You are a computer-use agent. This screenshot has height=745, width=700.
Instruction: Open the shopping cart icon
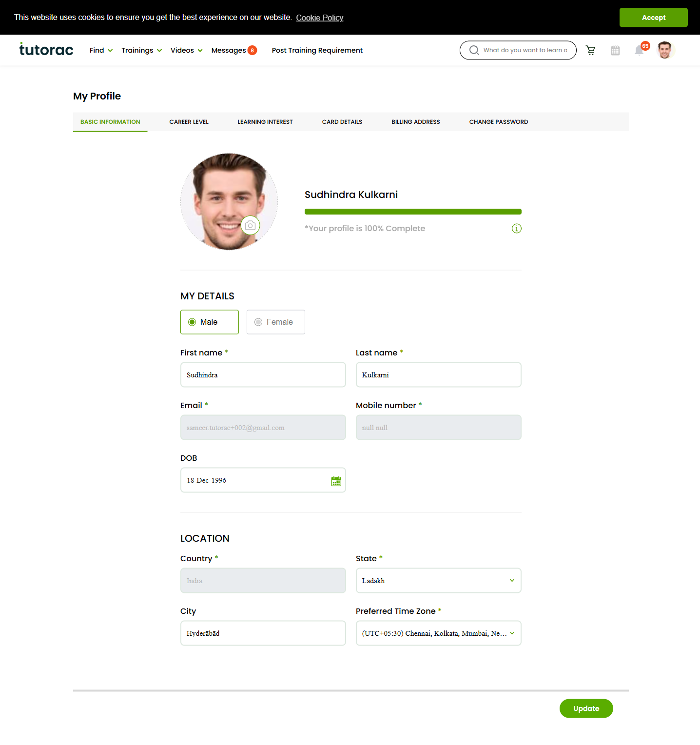click(x=590, y=50)
